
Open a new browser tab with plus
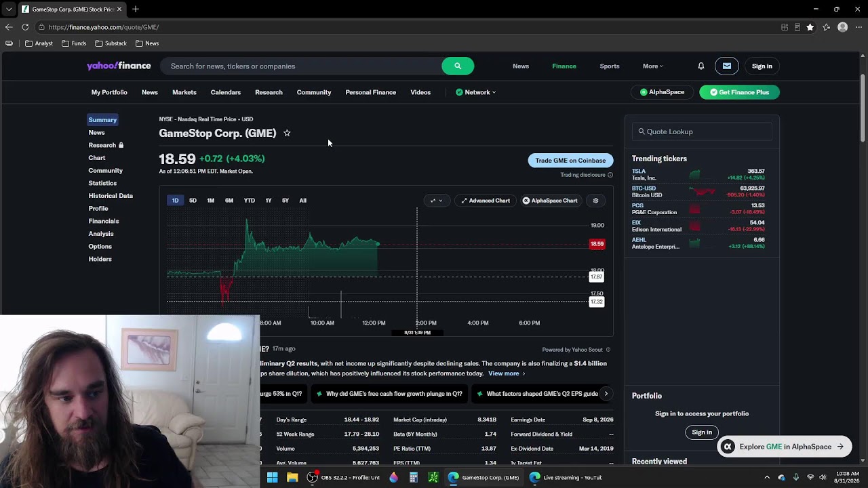point(136,9)
